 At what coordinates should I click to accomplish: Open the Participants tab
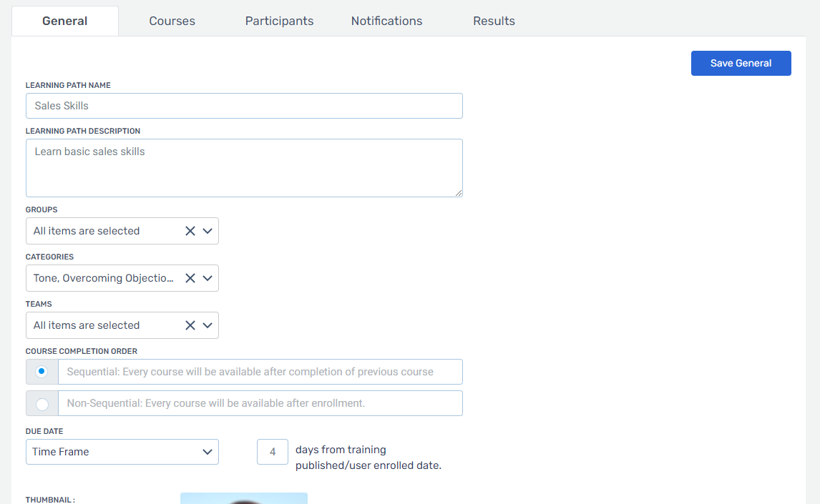279,21
